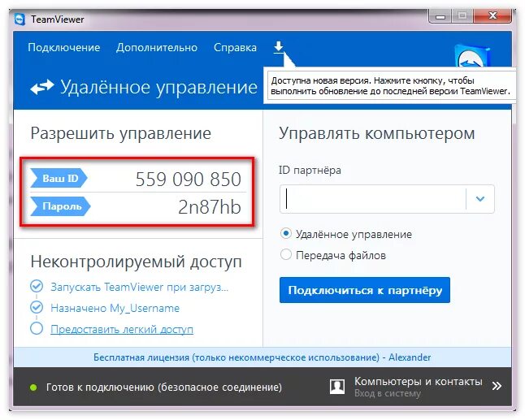Click the new version available tooltip
525x420 pixels.
pyautogui.click(x=390, y=85)
